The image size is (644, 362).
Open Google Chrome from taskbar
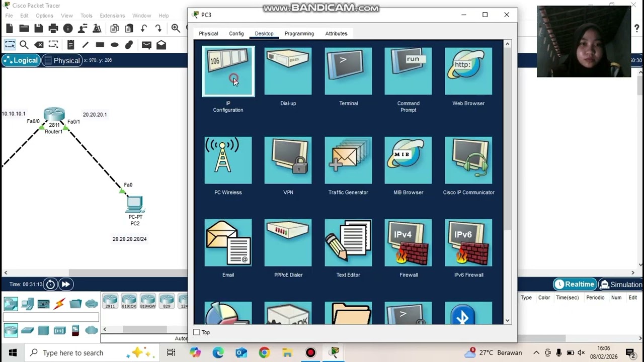(x=264, y=352)
